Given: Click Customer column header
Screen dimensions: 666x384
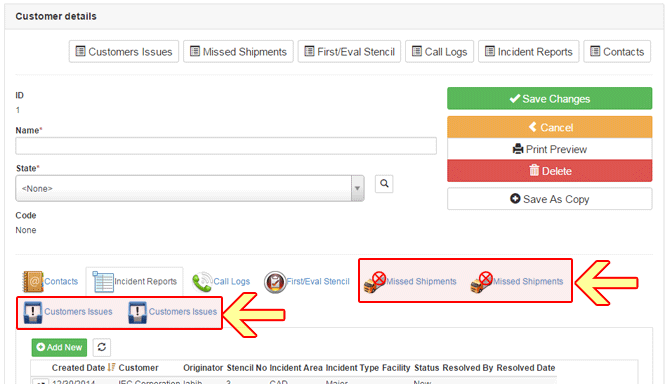Looking at the screenshot, I should pyautogui.click(x=138, y=368).
